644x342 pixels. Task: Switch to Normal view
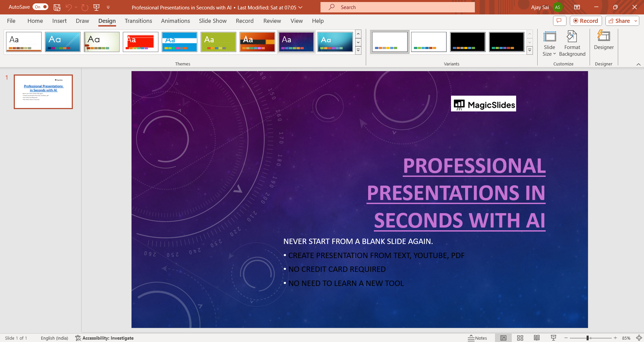[x=503, y=338]
